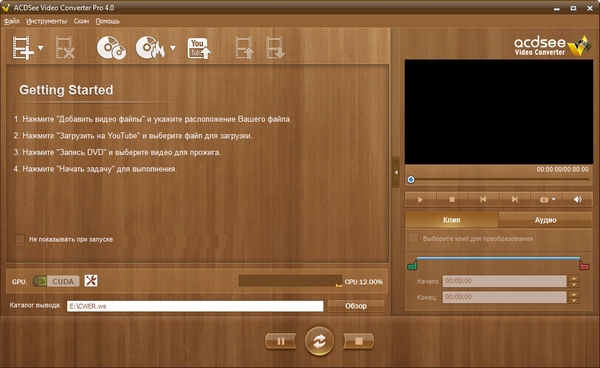
Task: Toggle the CUDA GPU acceleration button
Action: coord(56,281)
